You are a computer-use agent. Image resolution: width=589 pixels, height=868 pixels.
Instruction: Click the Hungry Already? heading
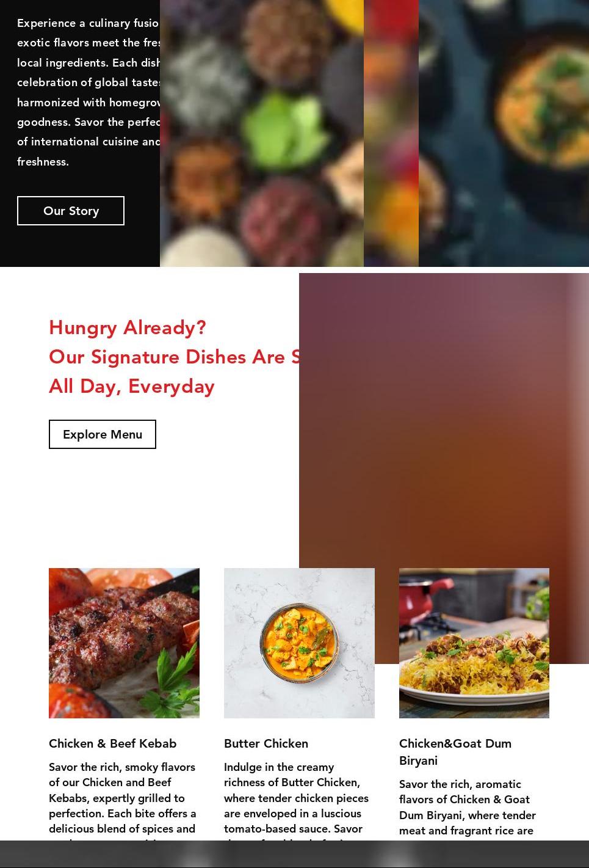pyautogui.click(x=128, y=327)
